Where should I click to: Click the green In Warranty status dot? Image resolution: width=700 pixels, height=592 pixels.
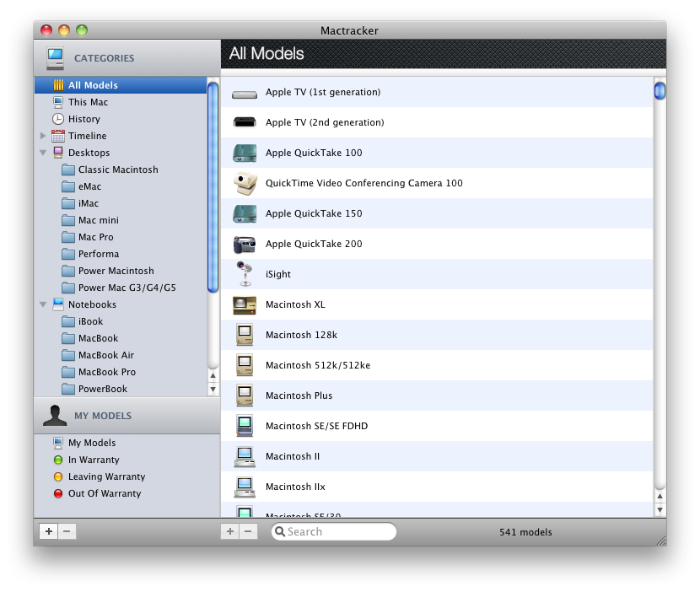58,460
